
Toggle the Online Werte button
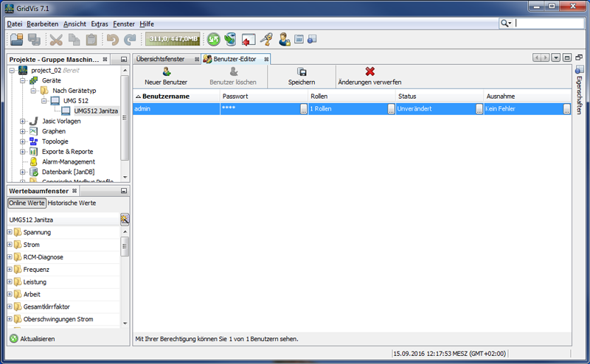tap(27, 203)
